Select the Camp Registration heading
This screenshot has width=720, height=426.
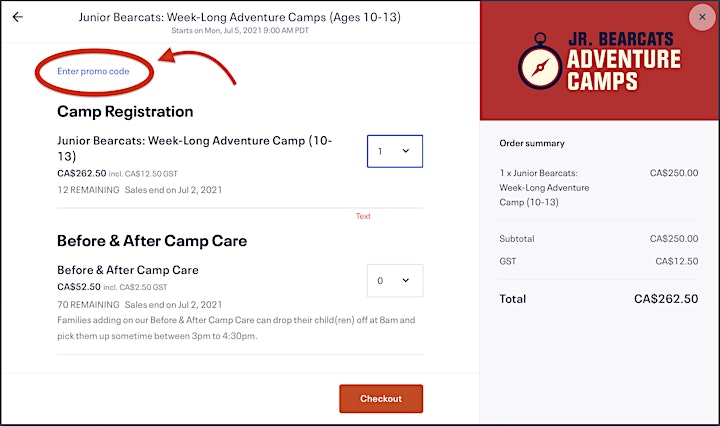[125, 112]
